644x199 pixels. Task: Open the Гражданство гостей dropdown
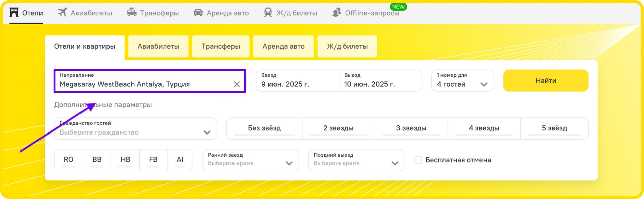[135, 129]
